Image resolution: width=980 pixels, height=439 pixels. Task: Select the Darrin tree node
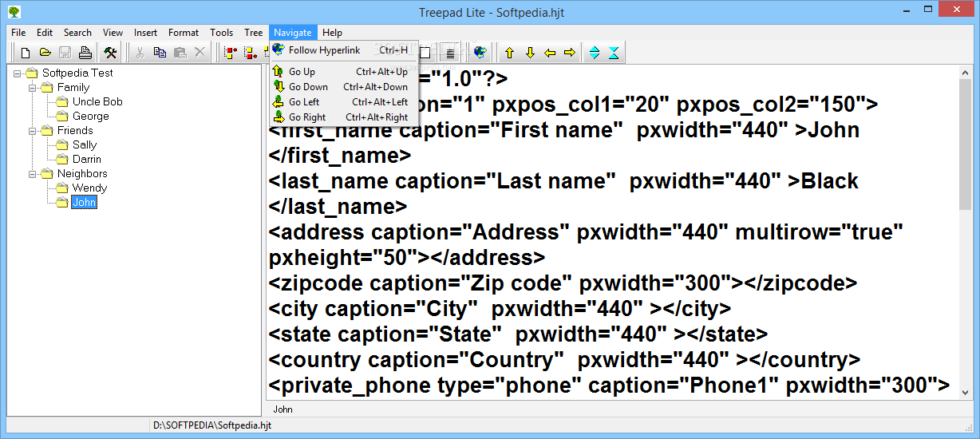point(87,159)
